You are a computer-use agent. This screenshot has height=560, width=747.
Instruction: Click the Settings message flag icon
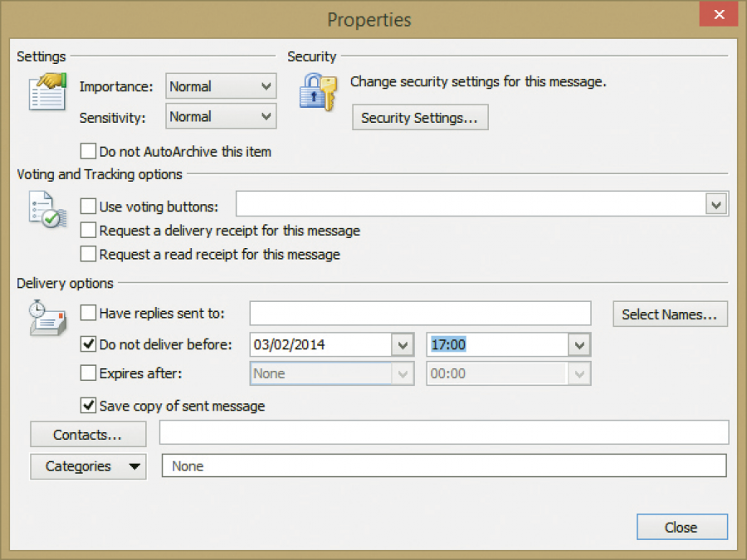(x=47, y=91)
